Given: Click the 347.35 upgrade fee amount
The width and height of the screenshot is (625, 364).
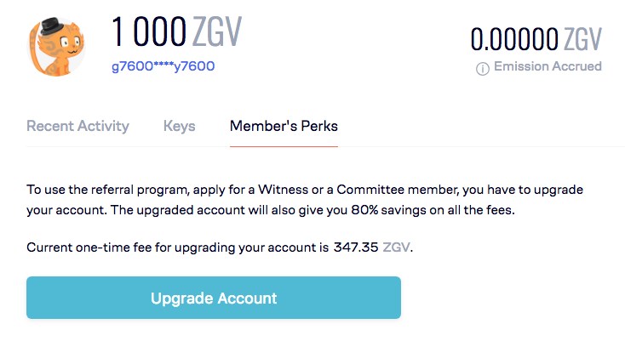Looking at the screenshot, I should [356, 247].
